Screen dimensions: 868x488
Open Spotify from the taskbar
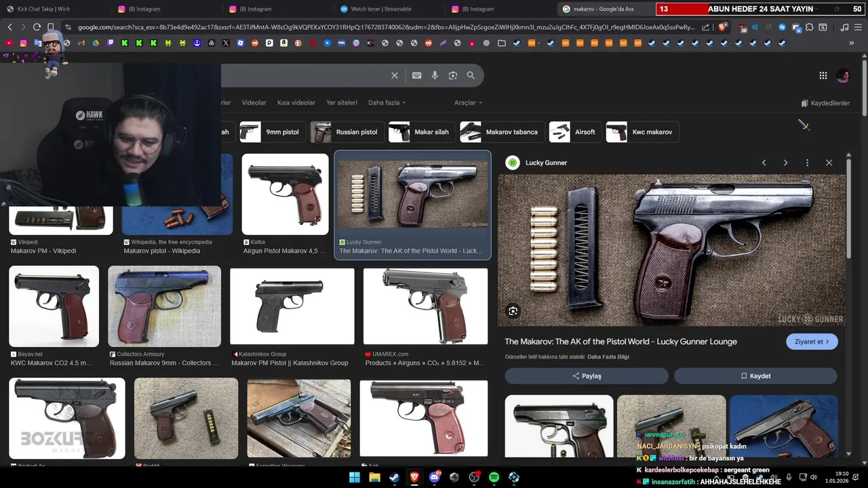tap(494, 477)
